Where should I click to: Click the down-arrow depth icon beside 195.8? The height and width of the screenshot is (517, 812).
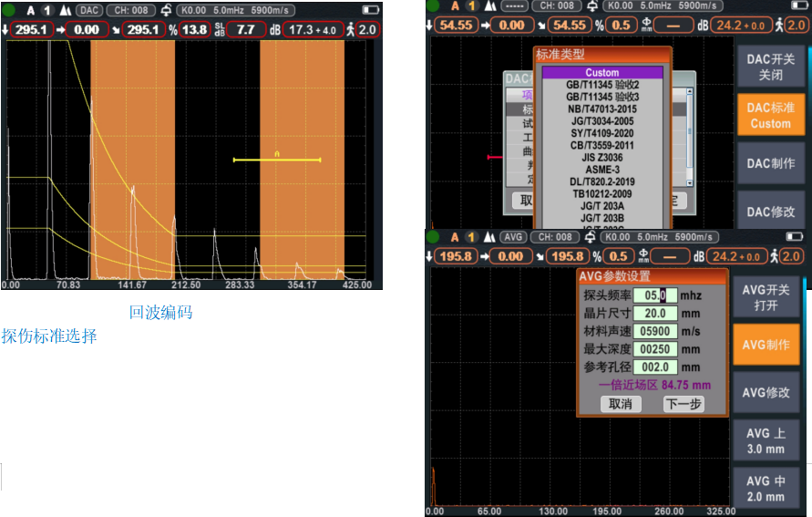(429, 256)
